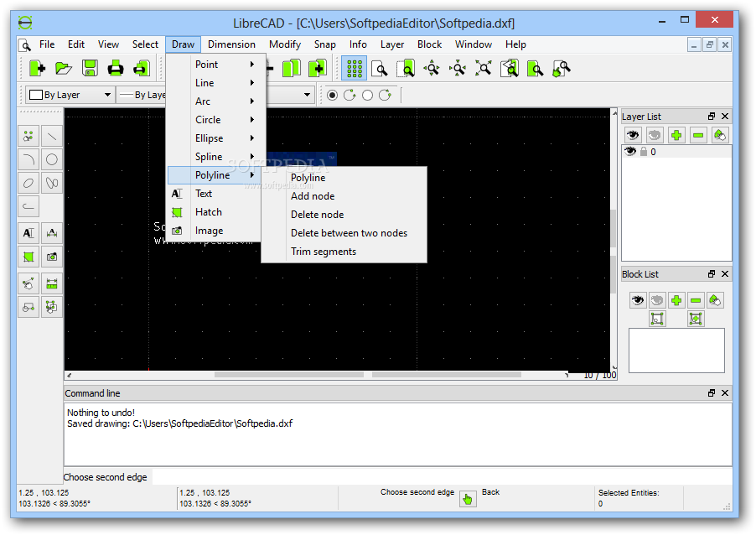Image resolution: width=756 pixels, height=535 pixels.
Task: Hide all layers in the Layer List
Action: click(x=655, y=135)
